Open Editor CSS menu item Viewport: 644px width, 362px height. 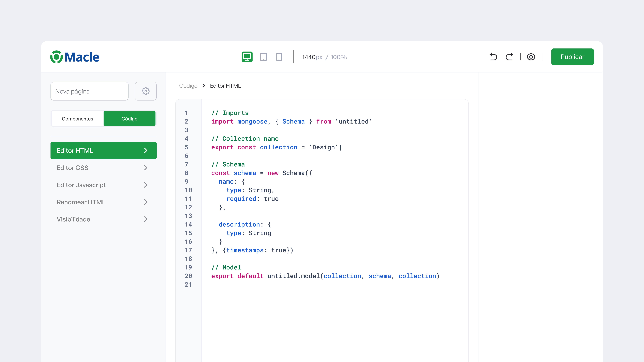pos(104,168)
